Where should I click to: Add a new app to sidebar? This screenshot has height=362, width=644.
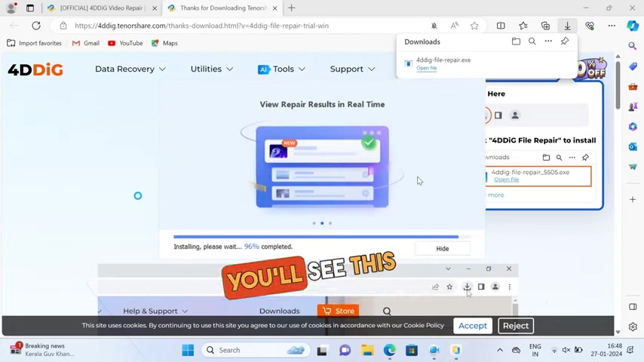(633, 199)
